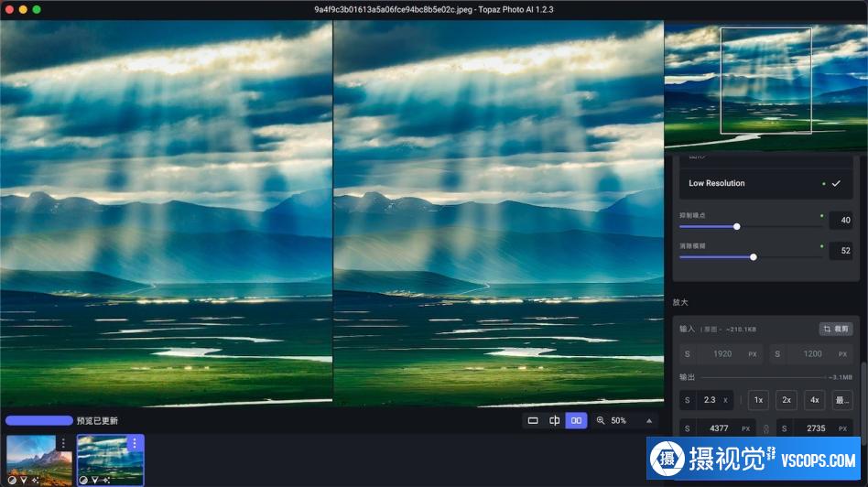Click denoise icon on selected thumbnail
Screen dimensions: 868x487
(x=83, y=480)
